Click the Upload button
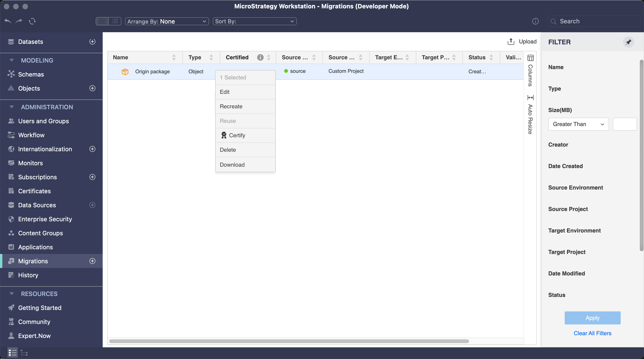Screen dimensions: 644x359 click(522, 42)
